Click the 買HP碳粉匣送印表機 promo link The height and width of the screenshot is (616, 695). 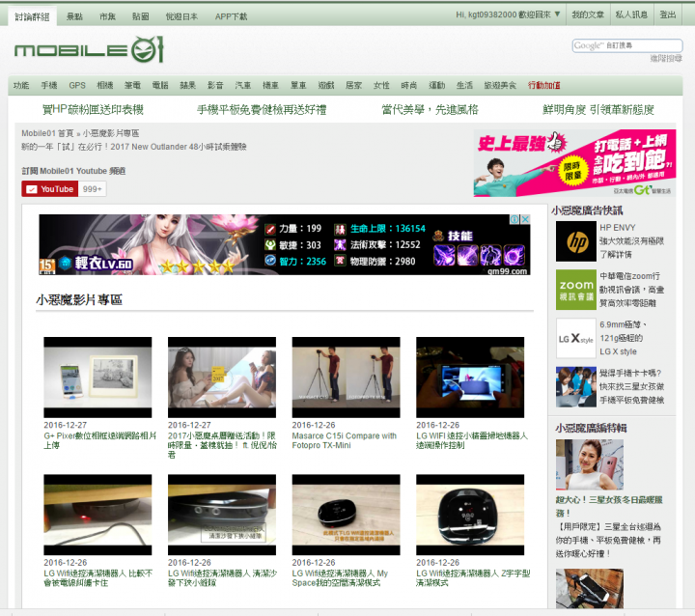coord(93,109)
